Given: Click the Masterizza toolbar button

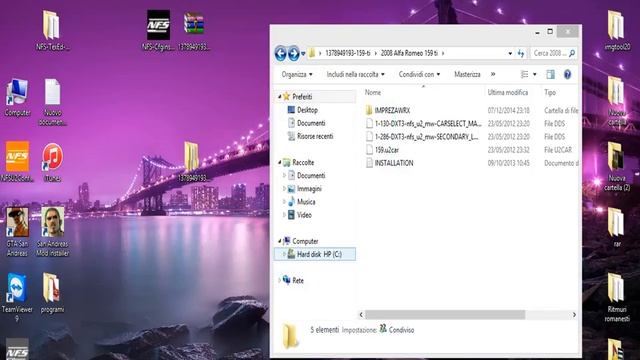Looking at the screenshot, I should [467, 74].
